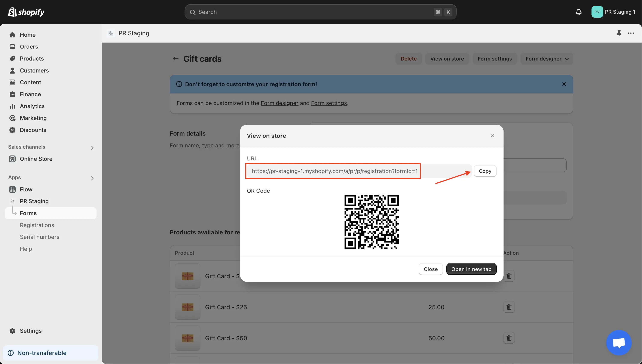Open the Help menu item

coord(26,249)
